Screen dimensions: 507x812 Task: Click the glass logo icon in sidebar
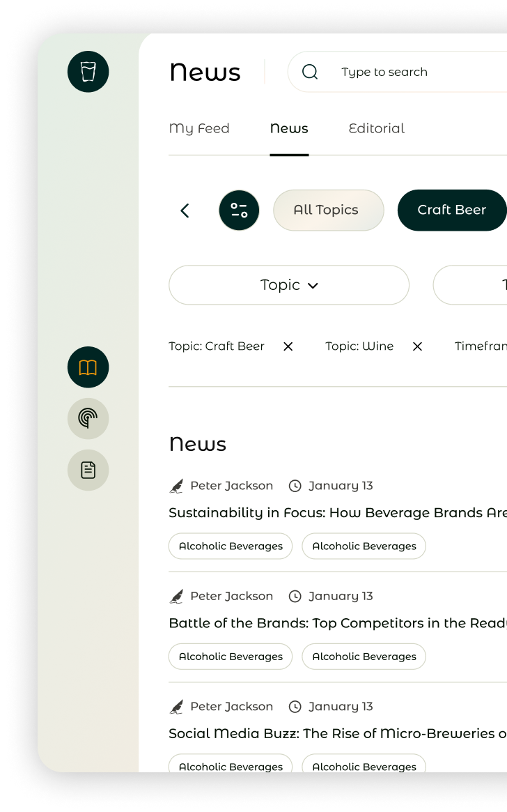point(88,71)
